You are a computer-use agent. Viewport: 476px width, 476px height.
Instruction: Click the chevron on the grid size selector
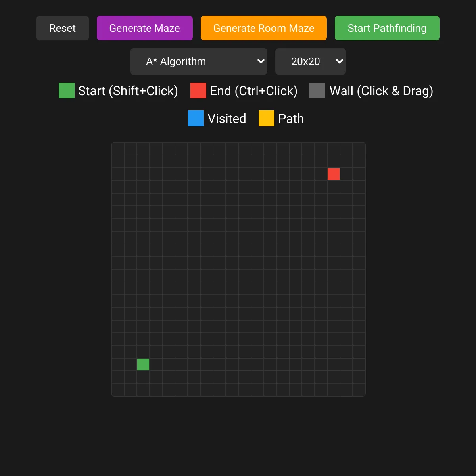point(339,61)
